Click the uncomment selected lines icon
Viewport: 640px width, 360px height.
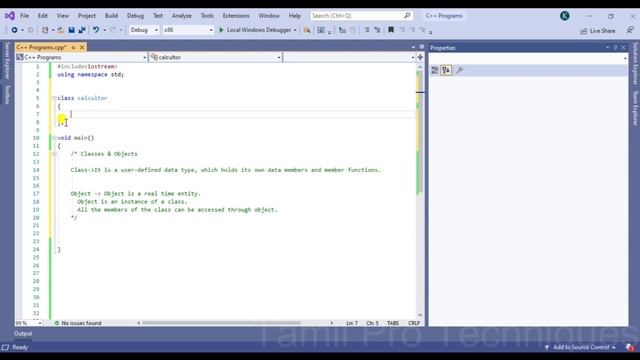(x=377, y=30)
